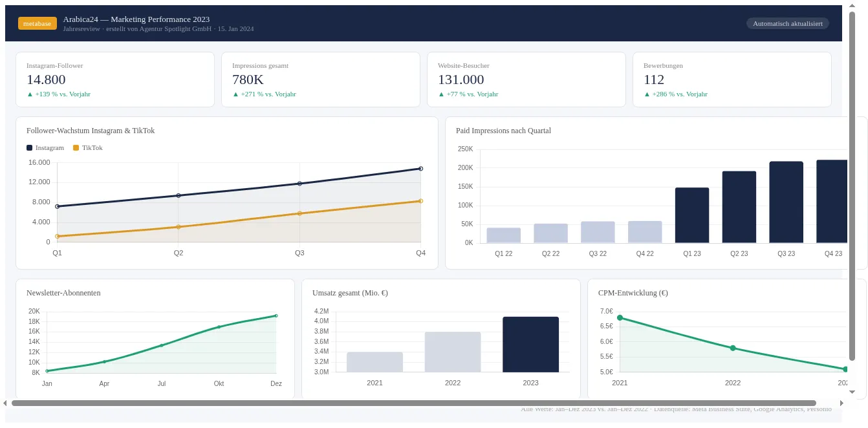Click the trend arrow icon on Website-Besucher card
Image resolution: width=868 pixels, height=428 pixels.
tap(440, 94)
